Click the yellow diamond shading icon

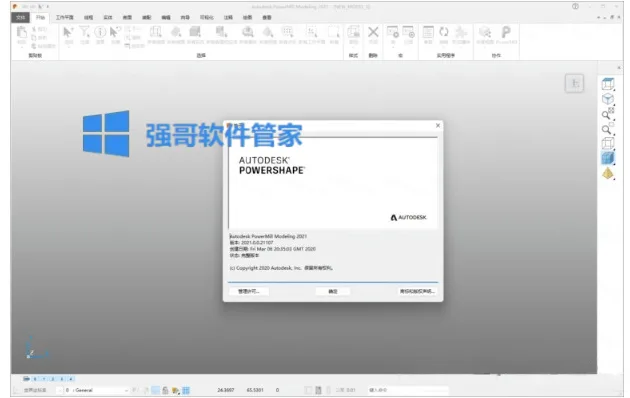[608, 173]
